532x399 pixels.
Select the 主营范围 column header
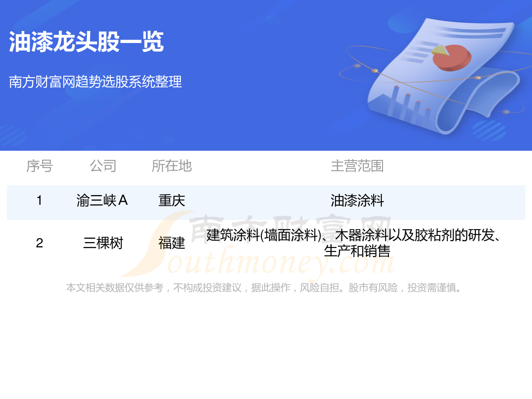357,166
